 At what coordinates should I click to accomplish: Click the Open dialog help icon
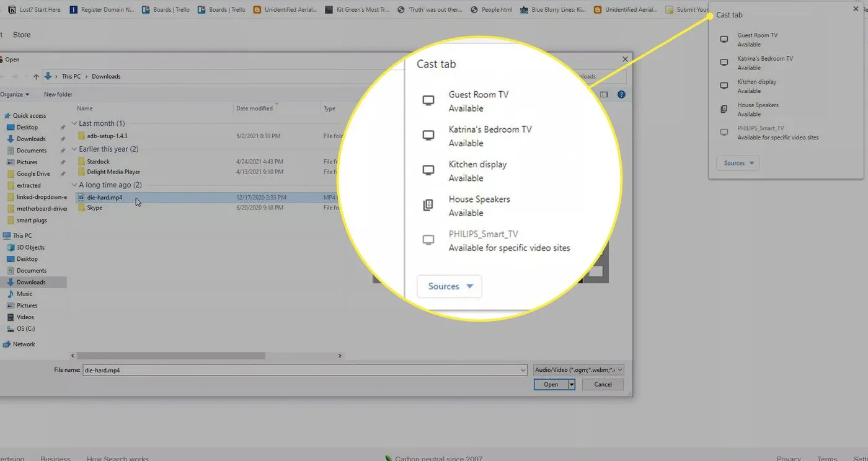coord(621,94)
